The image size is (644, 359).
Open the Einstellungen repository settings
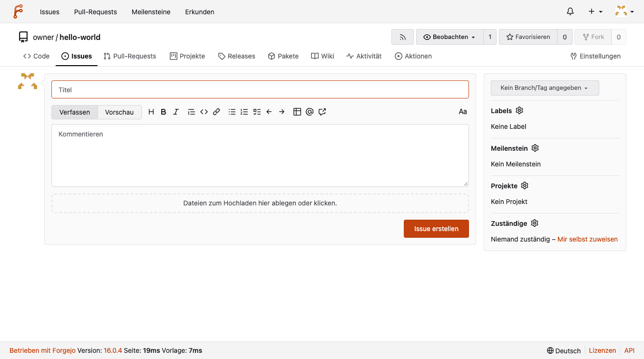point(595,56)
